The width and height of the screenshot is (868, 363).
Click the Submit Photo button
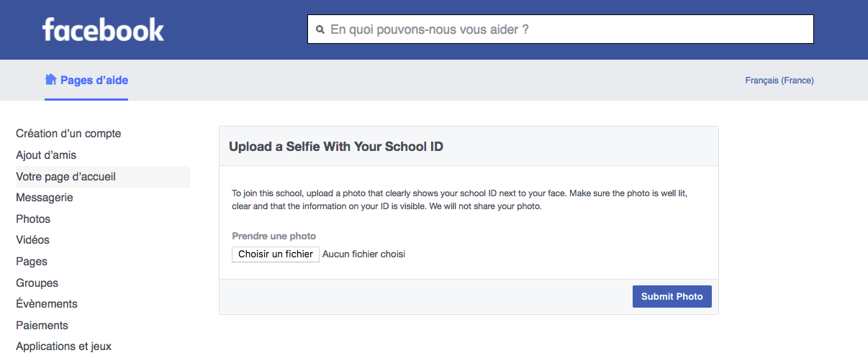coord(672,296)
